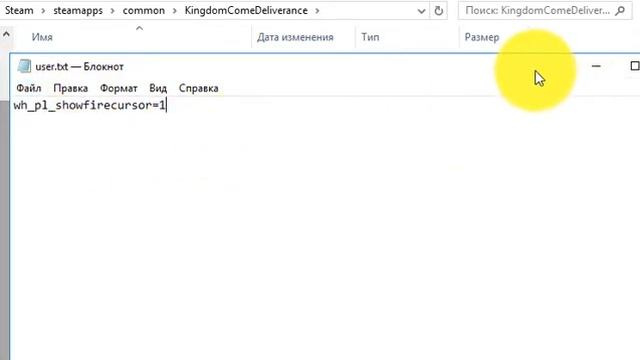
Task: Click the common breadcrumb in Explorer
Action: click(144, 11)
